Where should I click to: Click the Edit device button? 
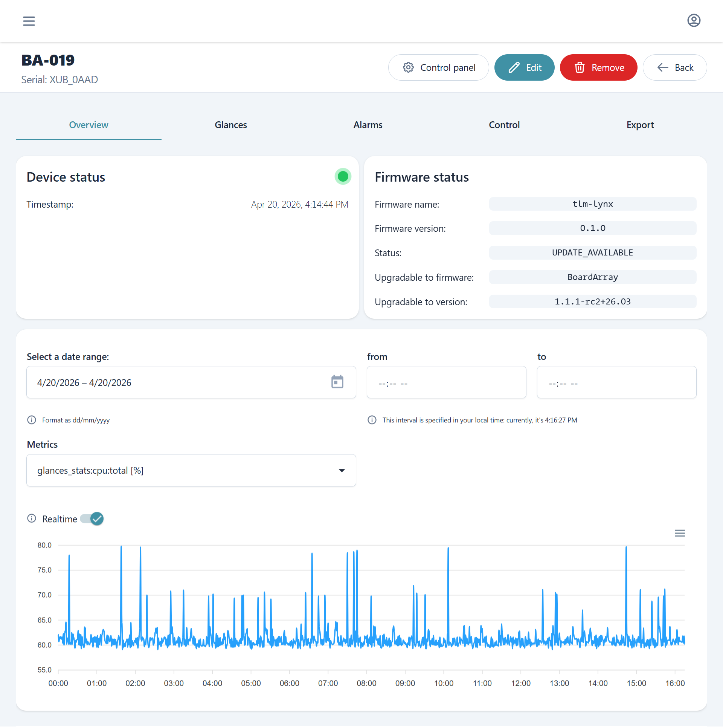(524, 67)
